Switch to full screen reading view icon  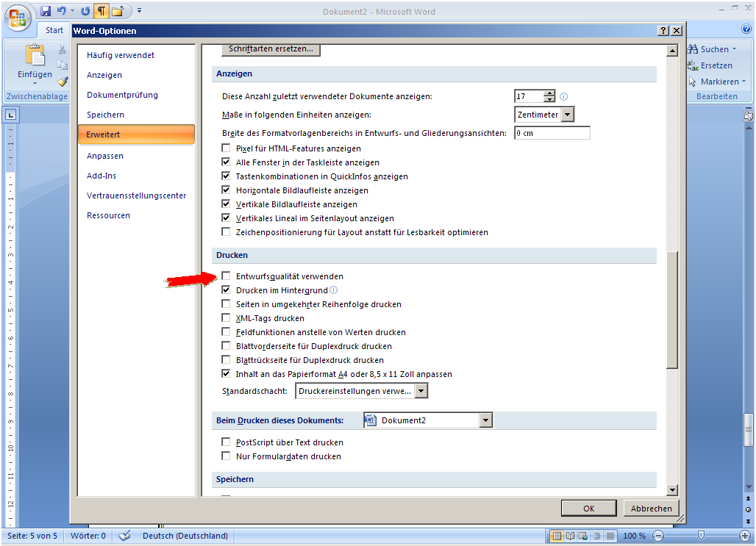[571, 536]
